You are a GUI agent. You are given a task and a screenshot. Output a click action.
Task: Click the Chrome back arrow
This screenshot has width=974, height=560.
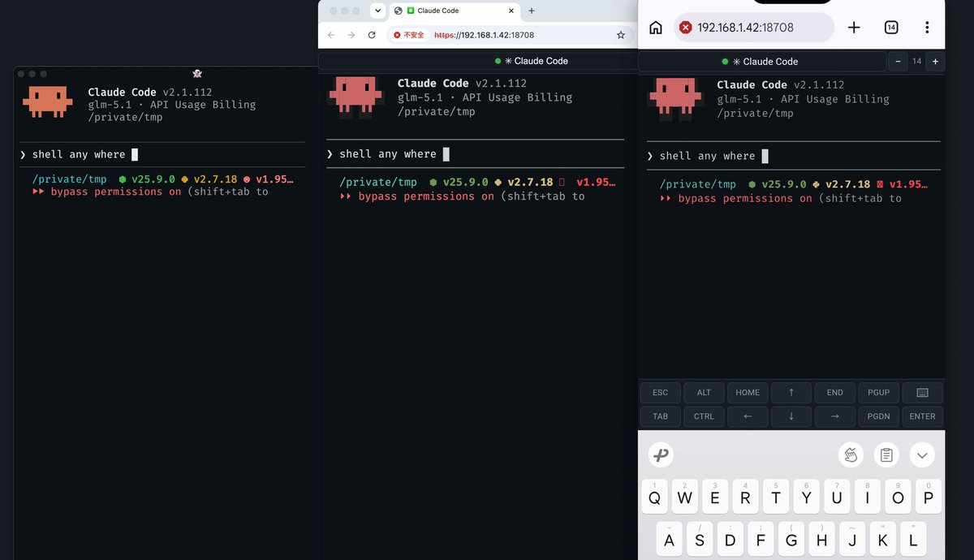(331, 35)
